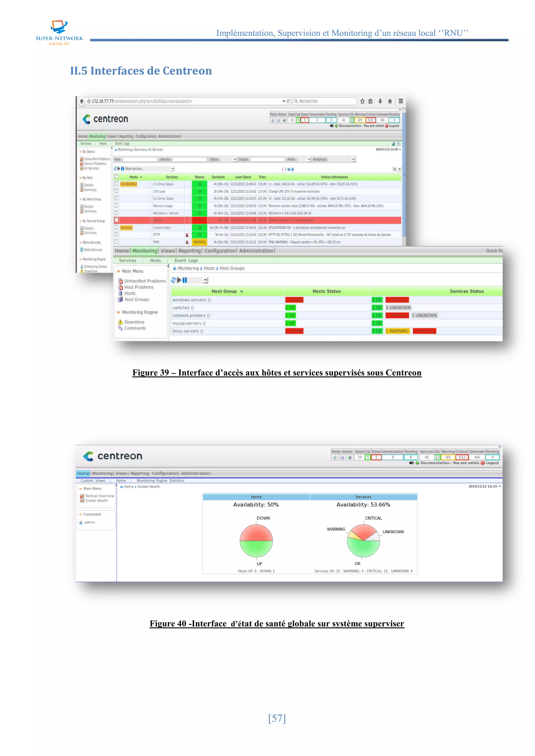Open the Hostgroup filter dropdown
Viewport: 535px width, 756px height.
click(x=342, y=159)
